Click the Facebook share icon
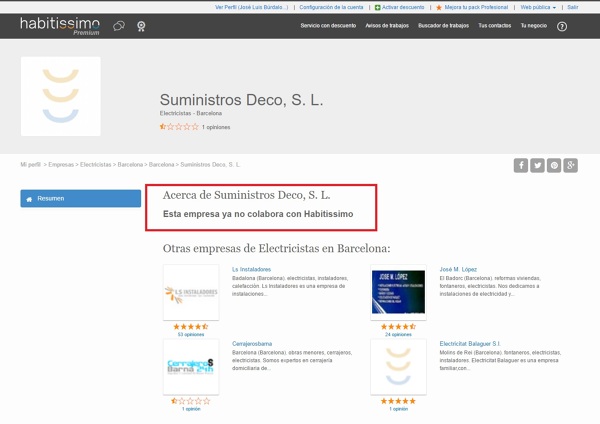This screenshot has height=424, width=600. pos(521,165)
